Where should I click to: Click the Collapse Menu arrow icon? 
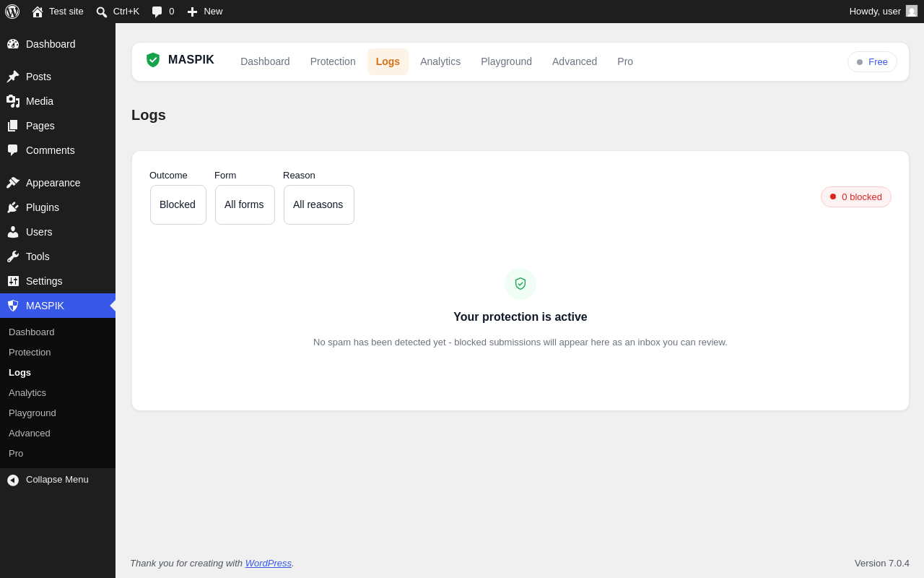point(13,480)
